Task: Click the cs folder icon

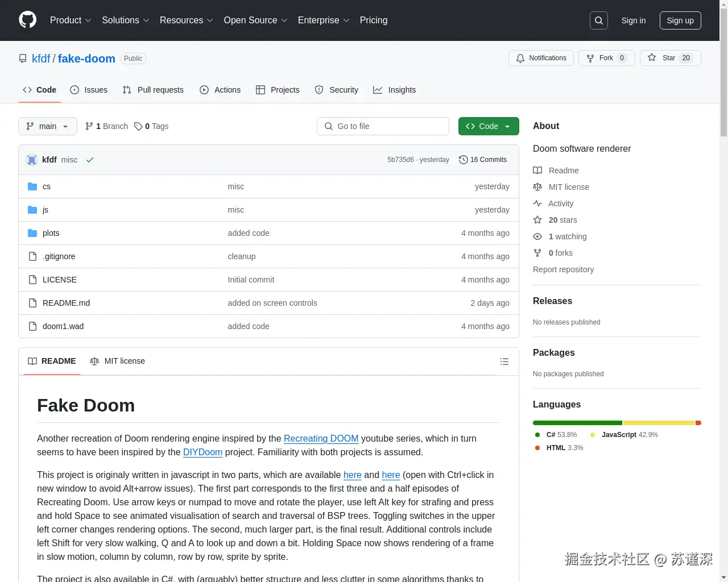Action: 32,186
